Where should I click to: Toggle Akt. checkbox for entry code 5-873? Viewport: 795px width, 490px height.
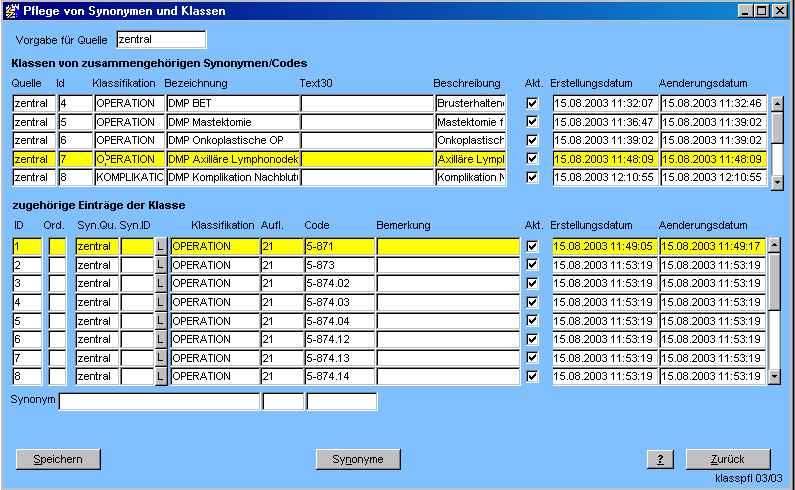point(532,265)
